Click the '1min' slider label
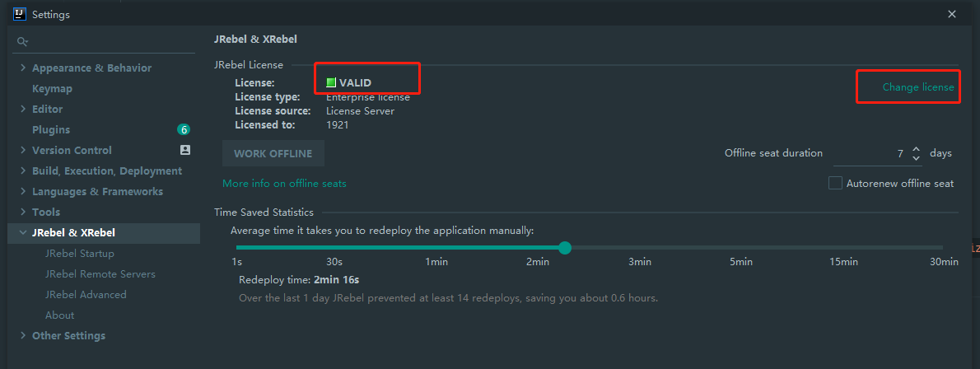 (x=436, y=262)
